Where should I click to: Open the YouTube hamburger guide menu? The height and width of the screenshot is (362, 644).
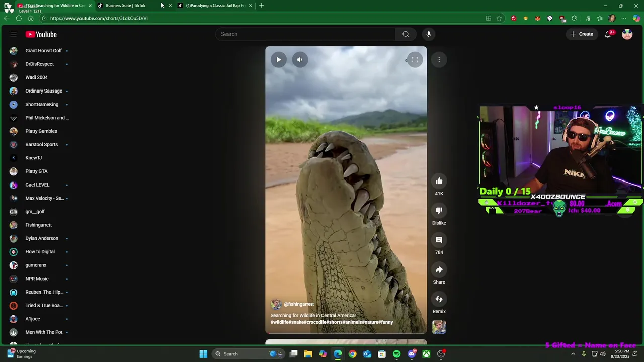(x=13, y=34)
